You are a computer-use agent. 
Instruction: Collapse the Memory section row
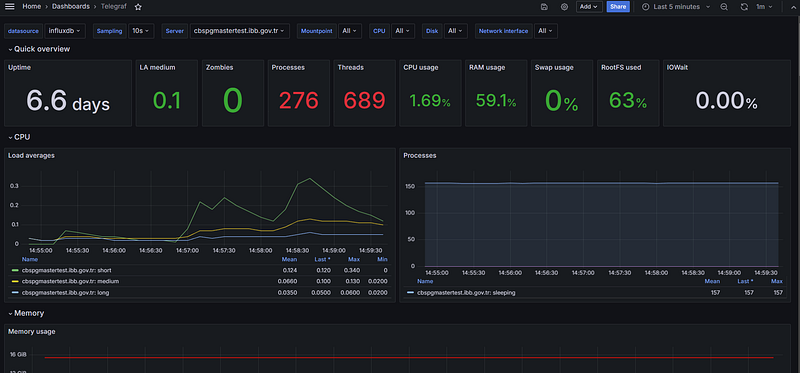[x=26, y=313]
